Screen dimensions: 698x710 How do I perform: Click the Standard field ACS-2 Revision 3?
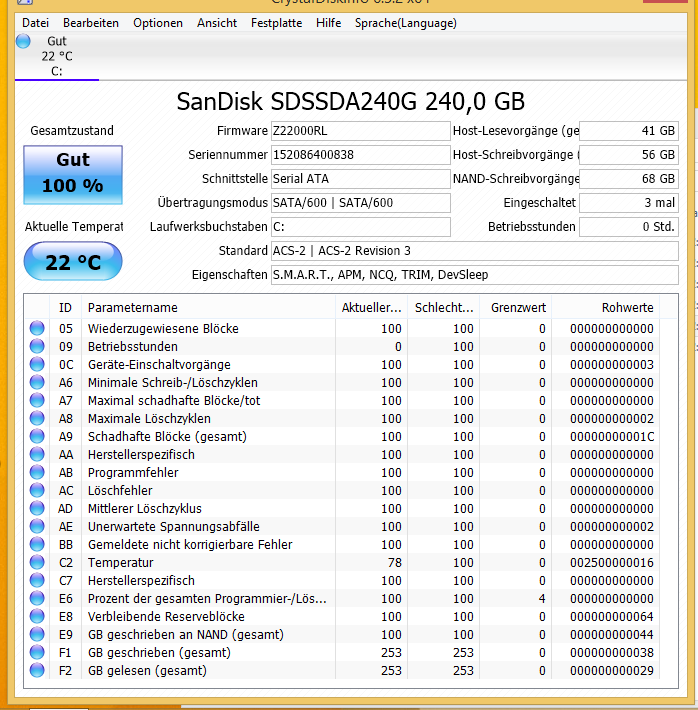(475, 251)
